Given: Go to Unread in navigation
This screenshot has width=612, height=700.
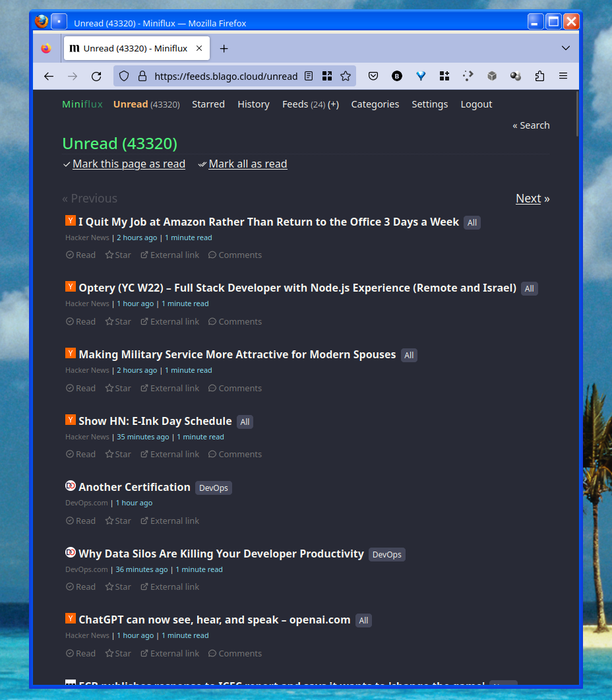Looking at the screenshot, I should click(131, 104).
